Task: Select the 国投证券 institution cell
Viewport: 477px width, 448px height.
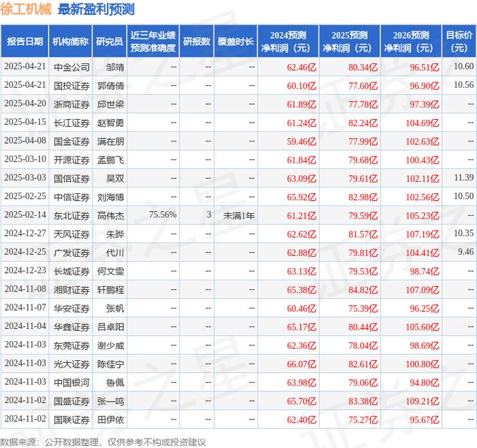Action: pyautogui.click(x=72, y=86)
